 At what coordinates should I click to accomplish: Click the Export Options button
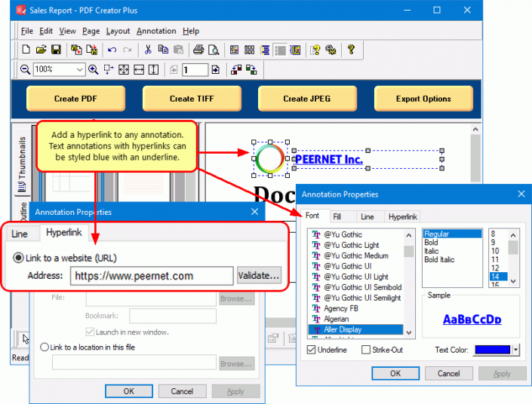pyautogui.click(x=423, y=99)
